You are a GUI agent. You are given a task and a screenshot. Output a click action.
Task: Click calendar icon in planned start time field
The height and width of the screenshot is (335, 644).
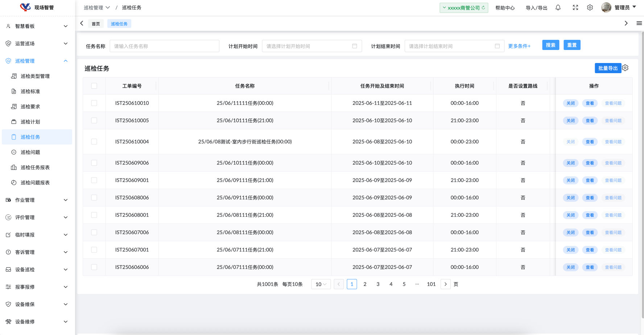[x=355, y=46]
